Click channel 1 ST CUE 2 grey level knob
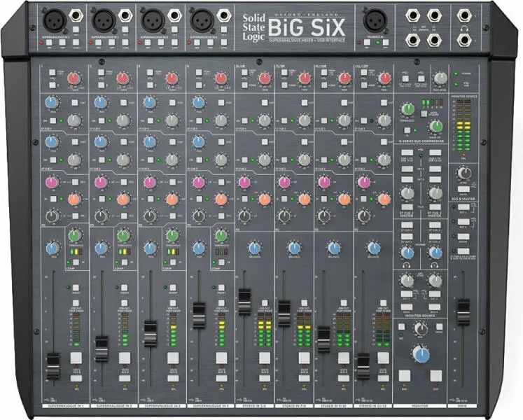Image resolution: width=523 pixels, height=420 pixels. click(x=75, y=160)
